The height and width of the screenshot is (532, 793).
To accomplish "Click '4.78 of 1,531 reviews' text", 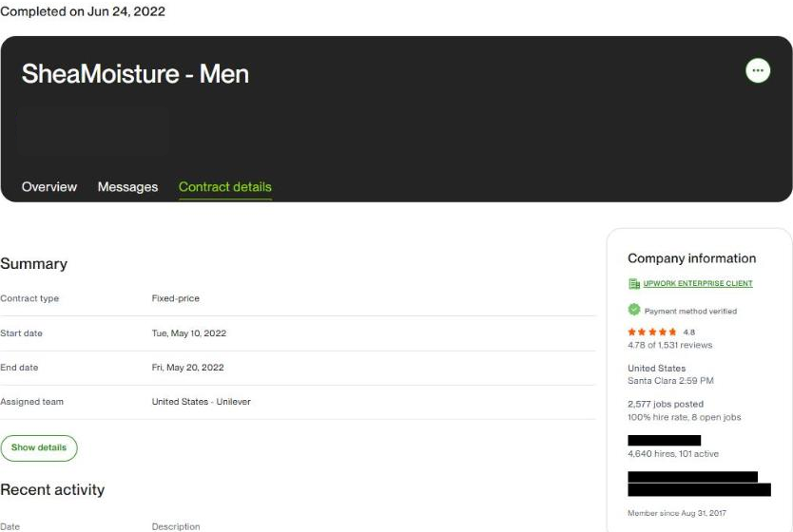I will 669,345.
